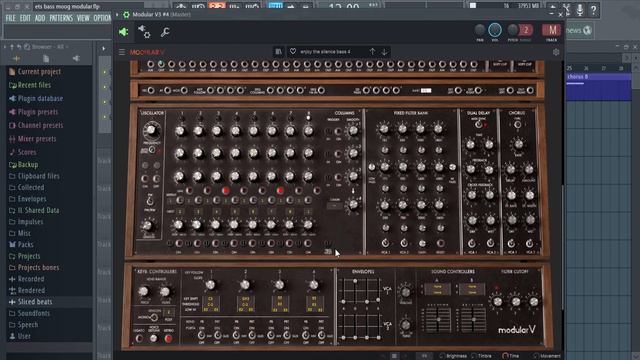The width and height of the screenshot is (640, 360).
Task: Expand the Channel presets folder
Action: click(x=36, y=126)
